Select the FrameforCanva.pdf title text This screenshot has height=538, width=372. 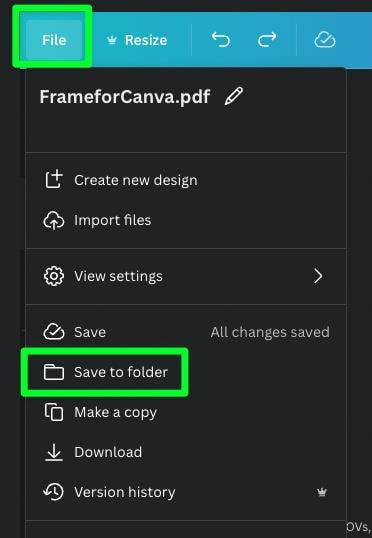click(125, 97)
